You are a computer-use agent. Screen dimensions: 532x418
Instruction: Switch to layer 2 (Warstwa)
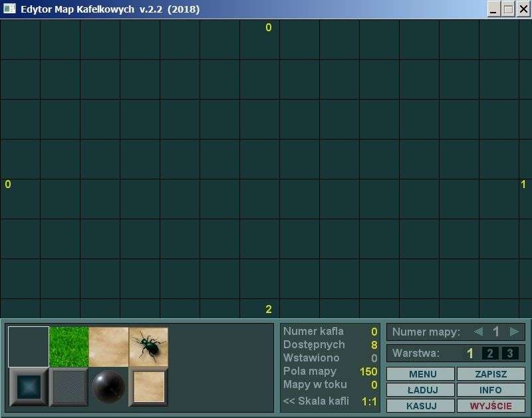click(490, 354)
